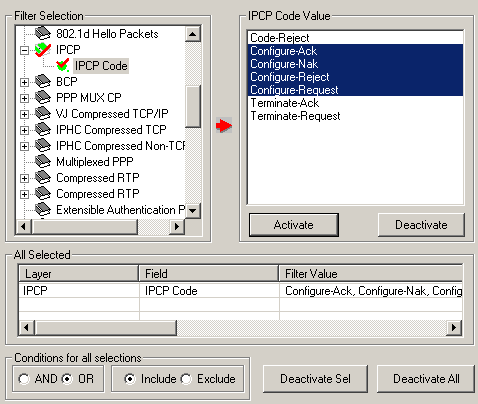Click the filter tree scroll down arrow
478x404 pixels.
193,211
